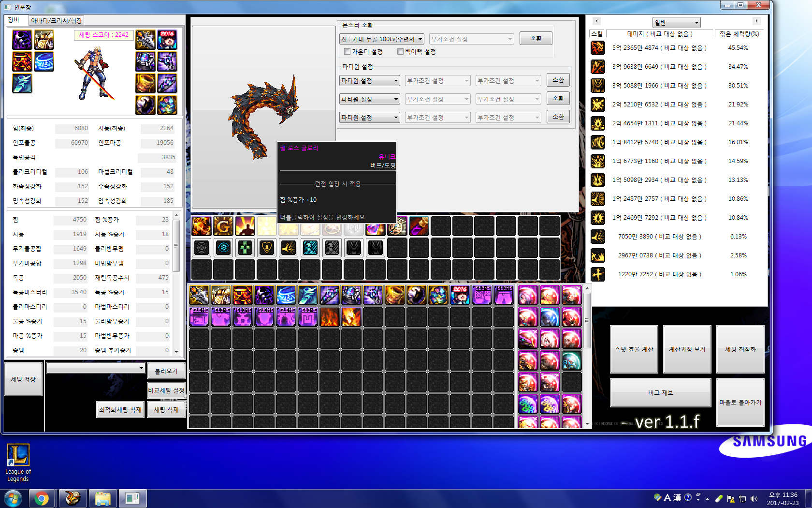Open the first 파티원 설정 dropdown
812x508 pixels.
point(370,81)
